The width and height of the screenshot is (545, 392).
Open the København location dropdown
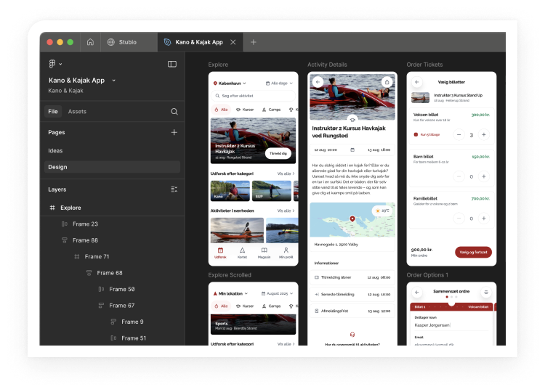[x=230, y=83]
